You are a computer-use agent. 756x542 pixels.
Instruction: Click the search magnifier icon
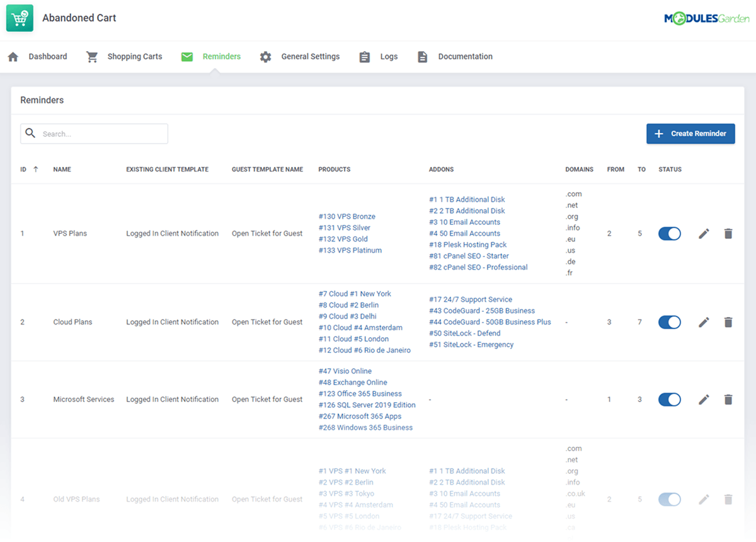pos(30,134)
